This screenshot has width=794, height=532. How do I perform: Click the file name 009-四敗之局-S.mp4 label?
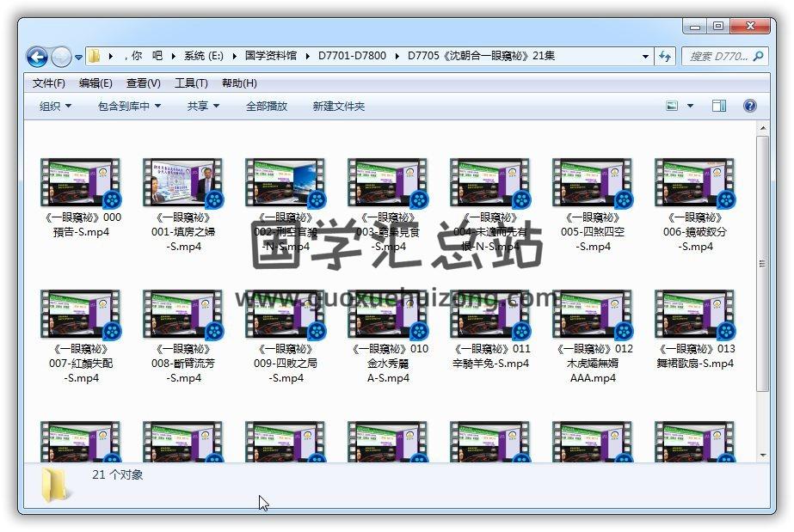tap(286, 363)
